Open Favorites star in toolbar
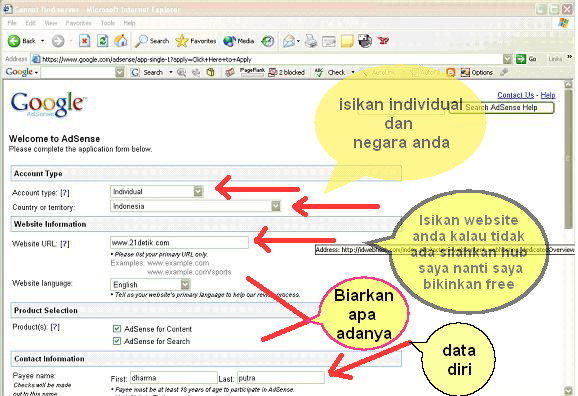The image size is (578, 396). point(182,41)
